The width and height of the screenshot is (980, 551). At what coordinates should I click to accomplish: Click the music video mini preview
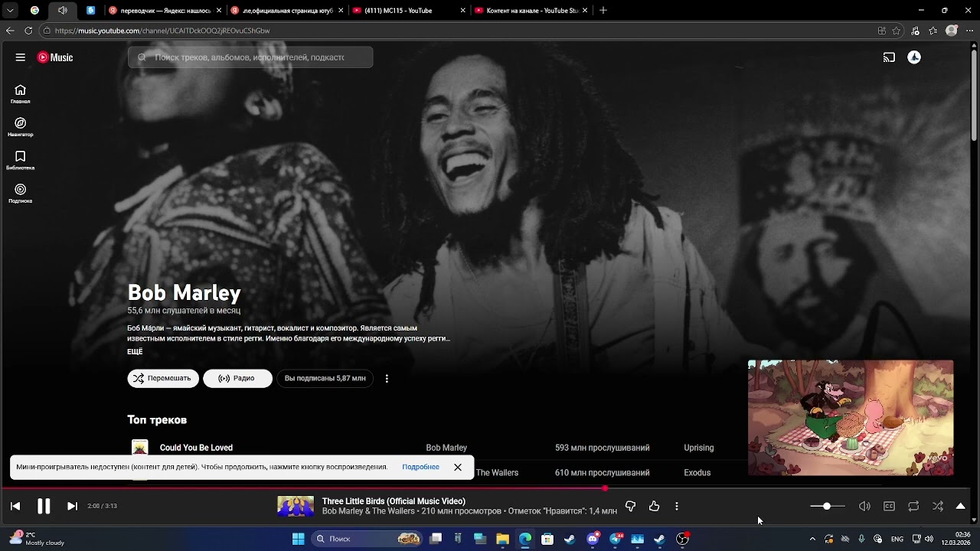(x=851, y=418)
